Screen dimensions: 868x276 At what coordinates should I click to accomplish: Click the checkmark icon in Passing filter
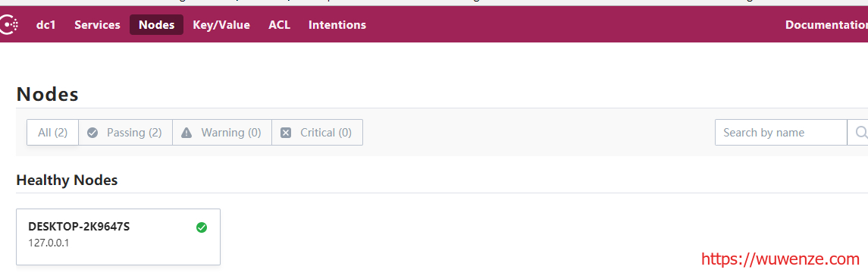click(x=93, y=133)
